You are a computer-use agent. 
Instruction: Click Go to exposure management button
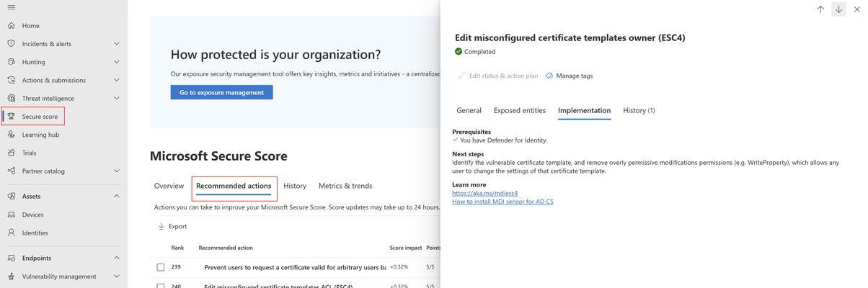(221, 92)
